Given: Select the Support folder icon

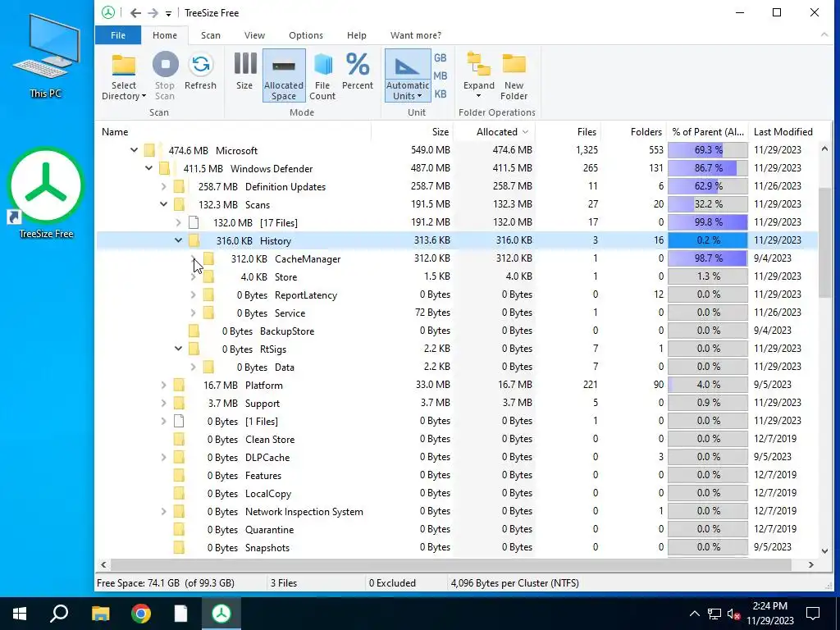Looking at the screenshot, I should click(179, 403).
